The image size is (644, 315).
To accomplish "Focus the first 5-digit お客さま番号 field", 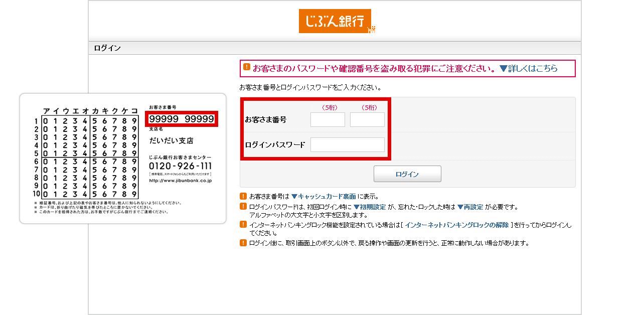I will [x=328, y=120].
